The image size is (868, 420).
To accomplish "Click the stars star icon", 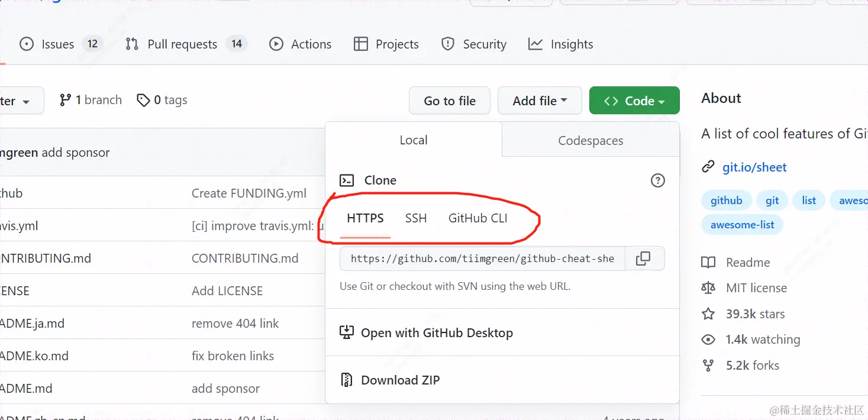I will click(708, 314).
